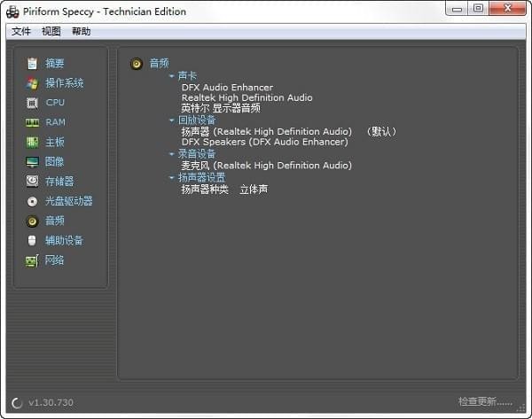Image resolution: width=532 pixels, height=419 pixels.
Task: Click the 音频 page header title
Action: point(159,64)
